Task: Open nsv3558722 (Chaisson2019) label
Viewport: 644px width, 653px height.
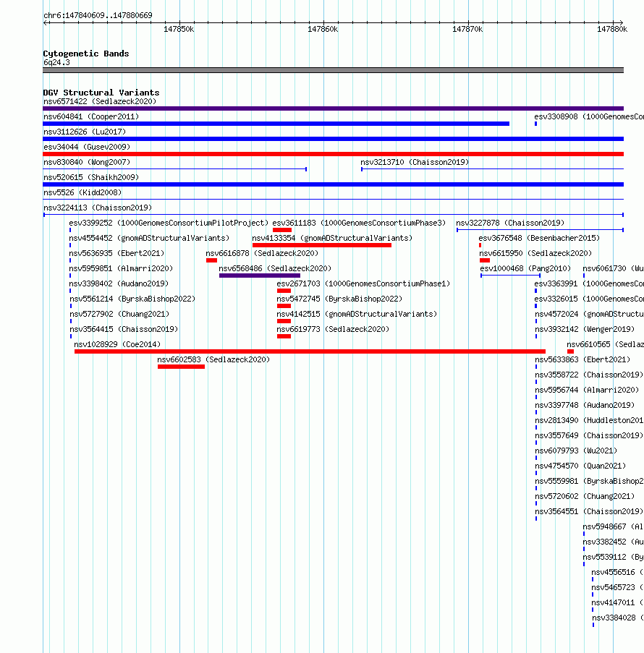Action: click(589, 375)
